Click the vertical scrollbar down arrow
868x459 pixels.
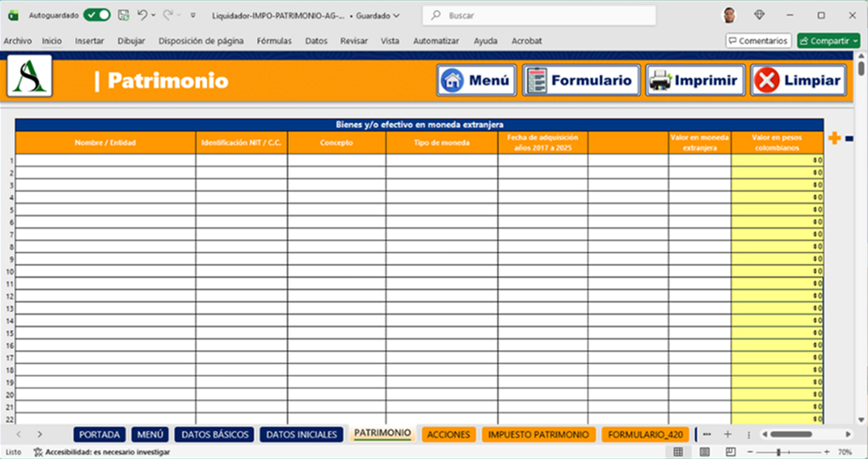tap(861, 420)
